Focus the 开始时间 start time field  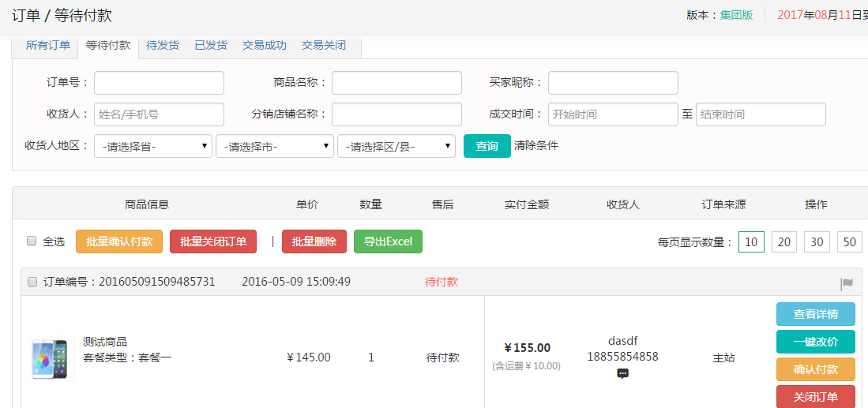(613, 114)
